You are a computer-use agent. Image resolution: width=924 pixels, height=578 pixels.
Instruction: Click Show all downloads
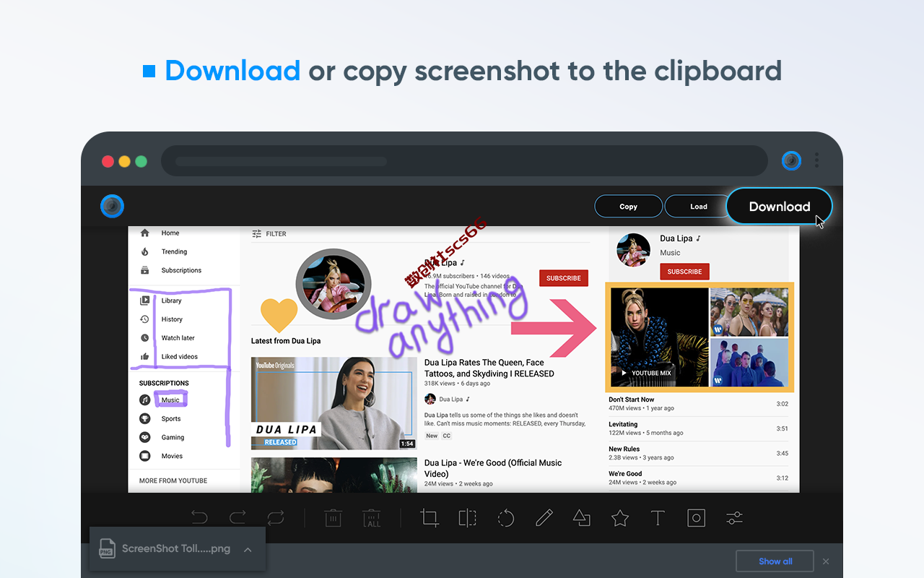point(775,561)
